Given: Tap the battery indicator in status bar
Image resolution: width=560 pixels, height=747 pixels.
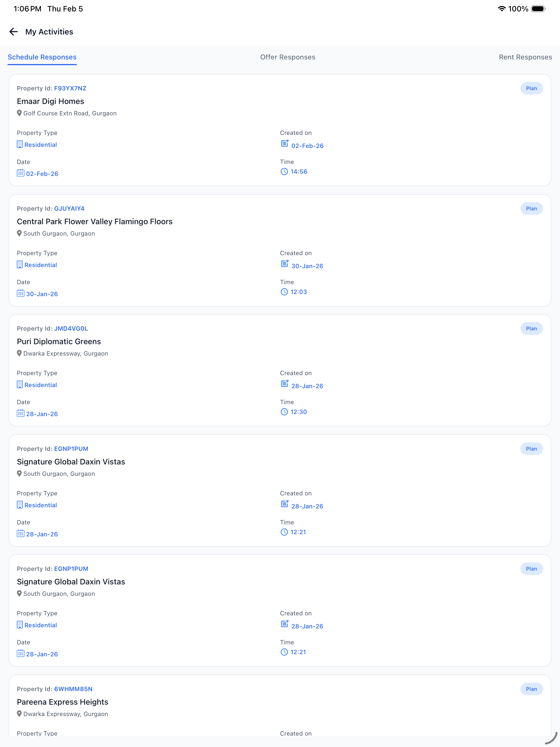Looking at the screenshot, I should (538, 9).
